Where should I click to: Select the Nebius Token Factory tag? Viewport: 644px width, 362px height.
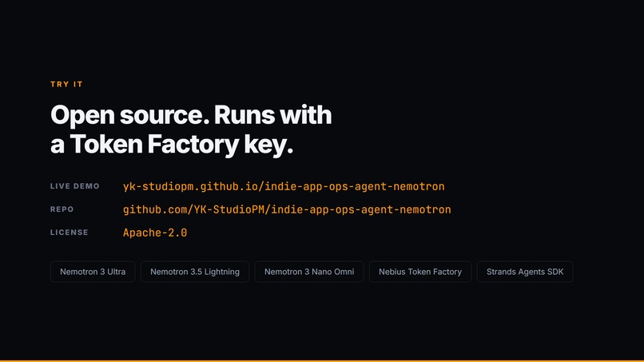pos(420,272)
